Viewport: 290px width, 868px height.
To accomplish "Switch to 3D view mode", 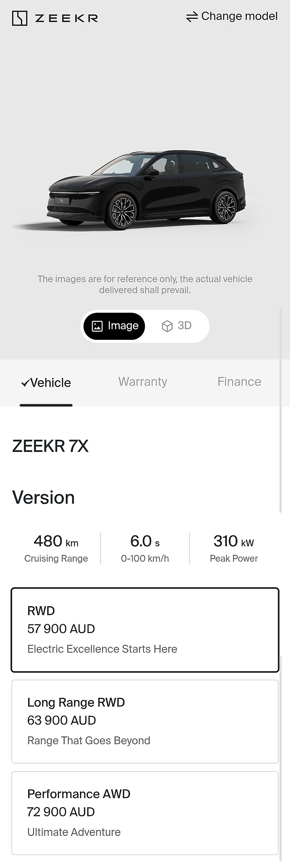I will [177, 326].
